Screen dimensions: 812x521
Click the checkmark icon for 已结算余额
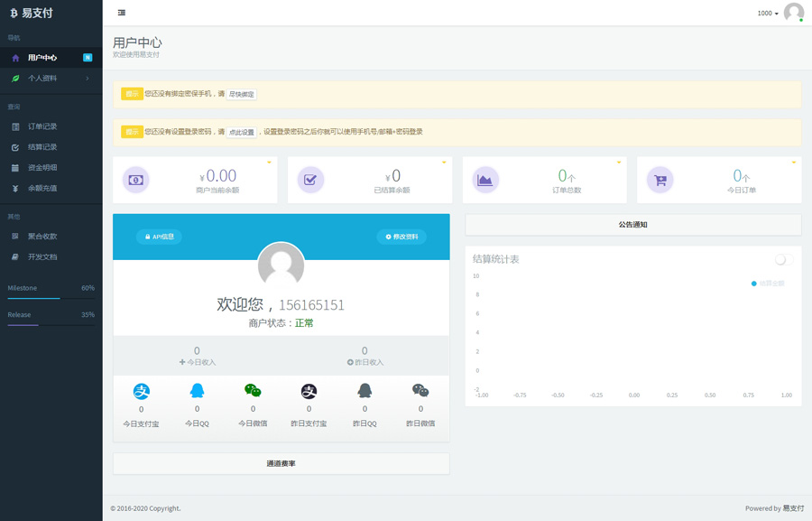[310, 180]
